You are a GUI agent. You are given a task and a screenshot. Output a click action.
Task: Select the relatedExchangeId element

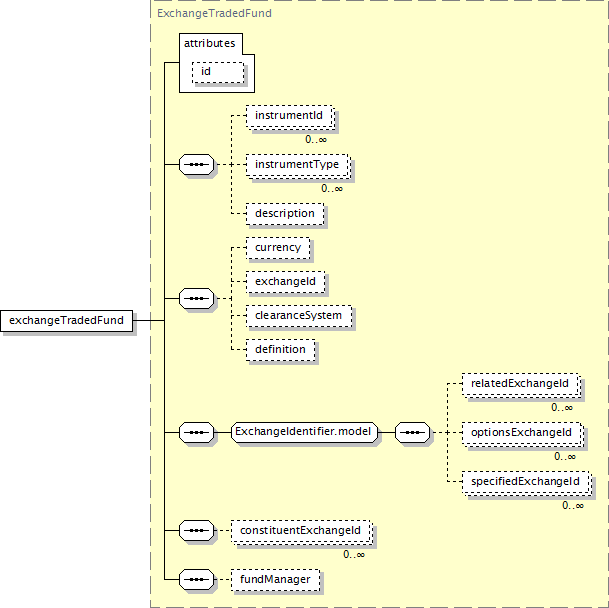click(x=521, y=385)
